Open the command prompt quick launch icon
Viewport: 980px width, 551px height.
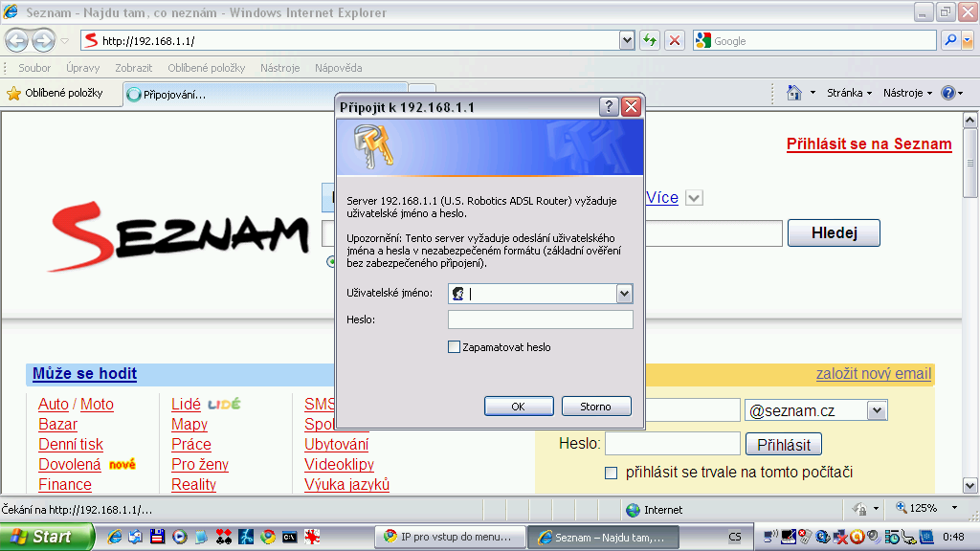pyautogui.click(x=289, y=537)
